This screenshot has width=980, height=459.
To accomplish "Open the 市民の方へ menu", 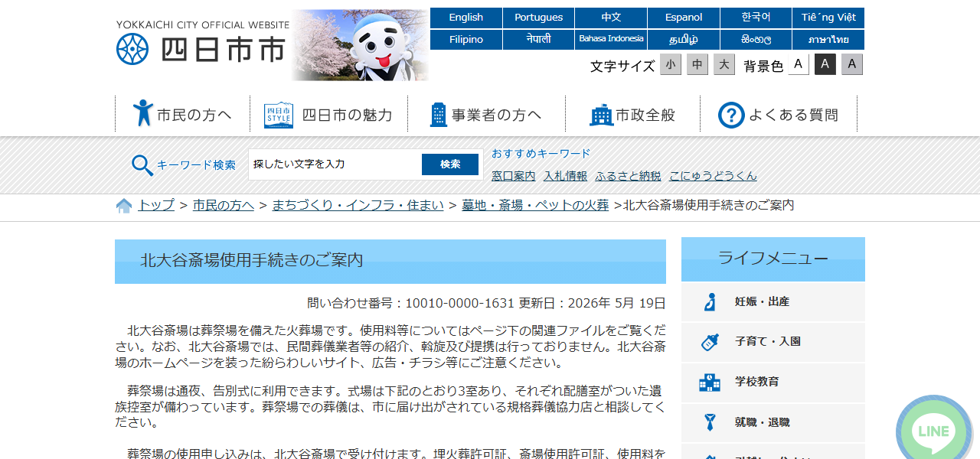I will click(x=182, y=114).
